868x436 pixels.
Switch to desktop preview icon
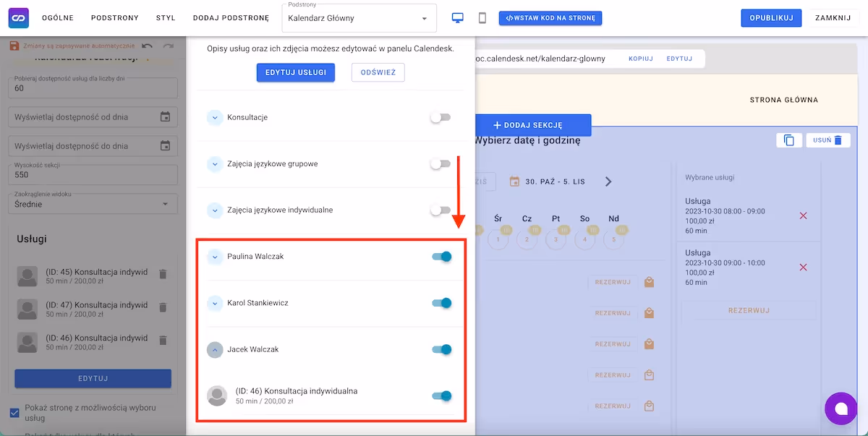tap(458, 18)
